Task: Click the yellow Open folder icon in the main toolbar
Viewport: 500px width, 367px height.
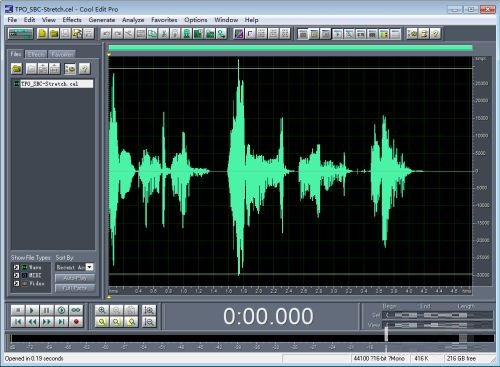Action: pyautogui.click(x=54, y=34)
